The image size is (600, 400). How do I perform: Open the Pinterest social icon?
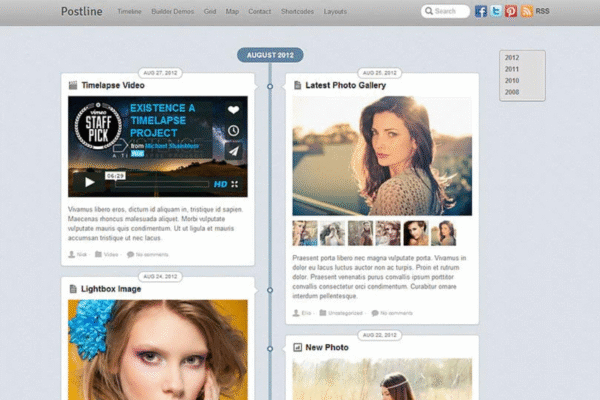click(x=510, y=11)
